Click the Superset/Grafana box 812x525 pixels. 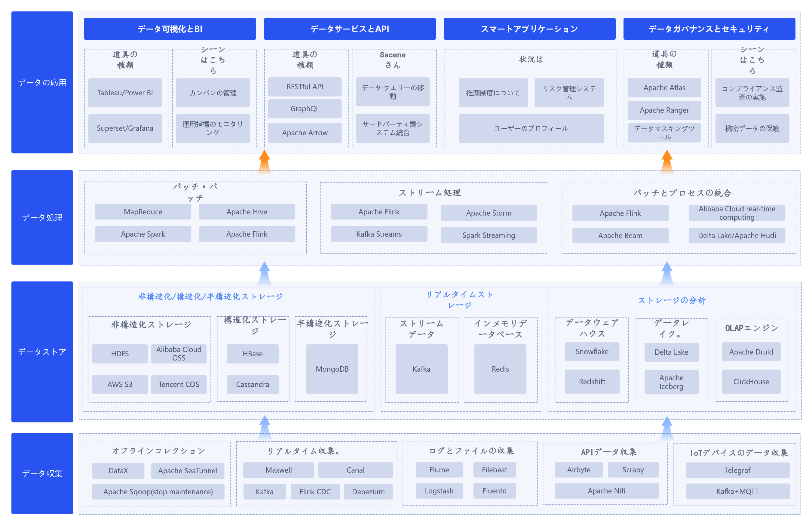click(125, 128)
